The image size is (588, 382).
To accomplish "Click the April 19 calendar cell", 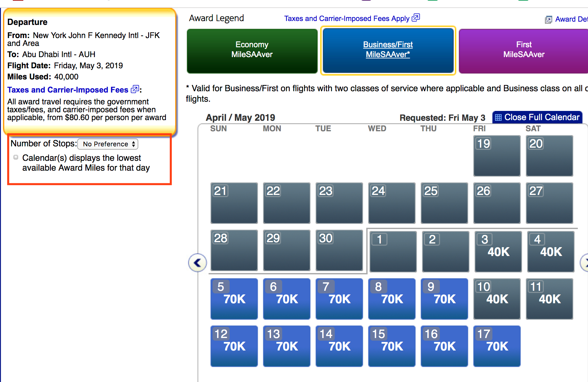I will [x=497, y=156].
